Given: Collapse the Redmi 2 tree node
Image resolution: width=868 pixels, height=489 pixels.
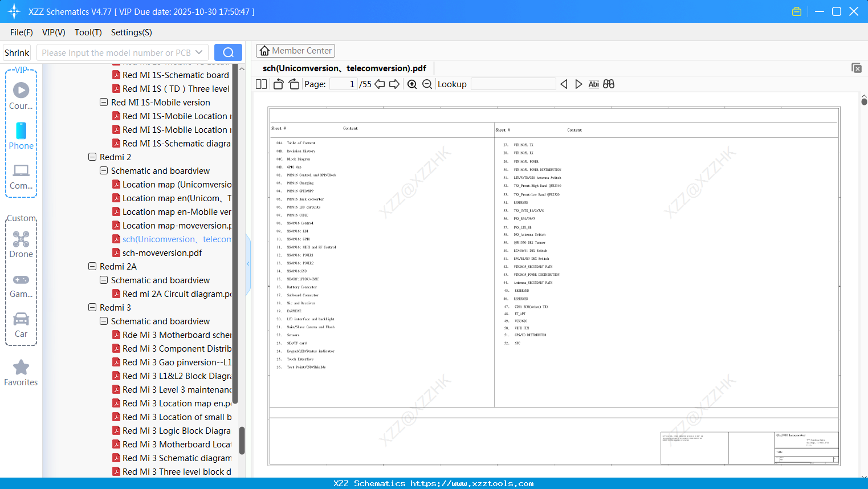Looking at the screenshot, I should pos(92,157).
